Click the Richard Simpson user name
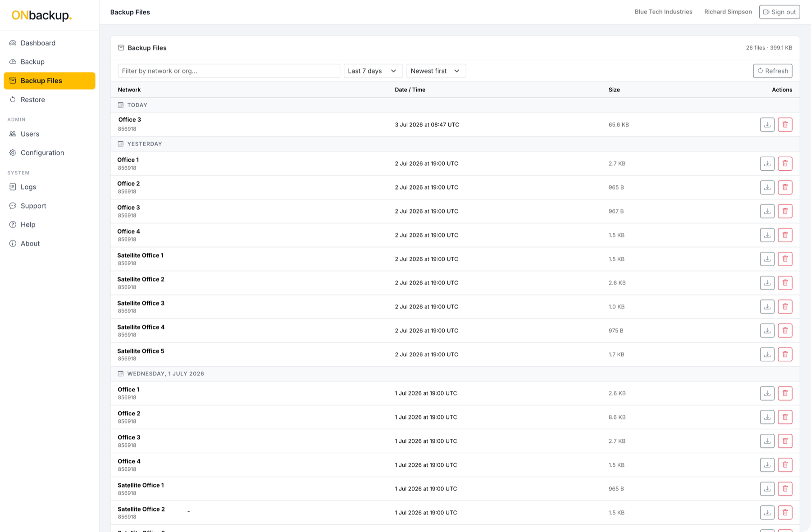 point(728,12)
